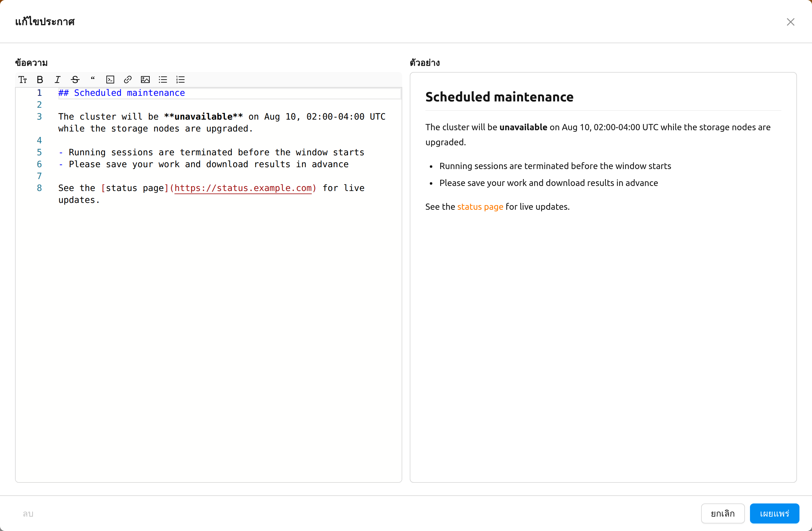This screenshot has height=531, width=812.
Task: Apply italic formatting from the toolbar
Action: click(57, 80)
